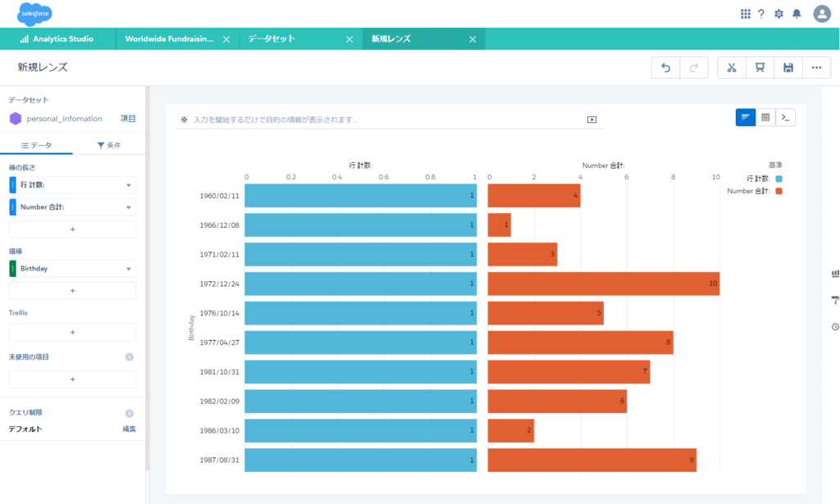Open the setup gear icon

click(x=779, y=14)
